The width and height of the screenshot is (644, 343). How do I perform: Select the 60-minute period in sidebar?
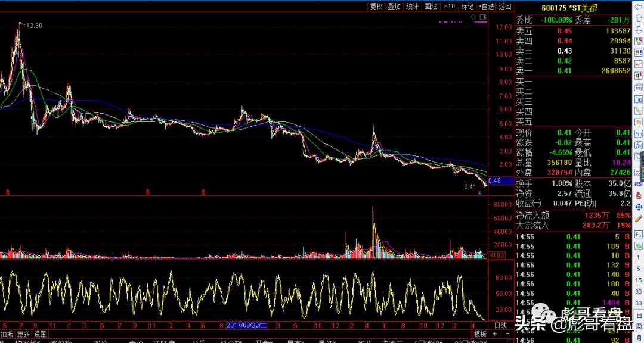638,303
